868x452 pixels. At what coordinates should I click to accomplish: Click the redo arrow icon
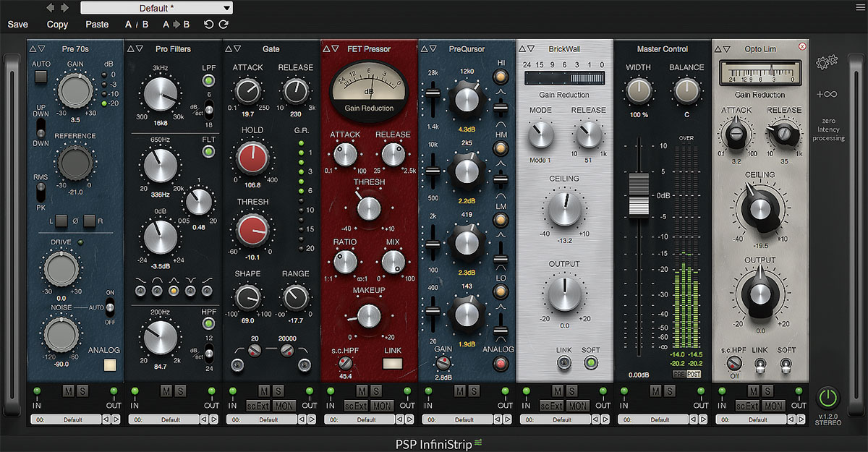tap(224, 24)
